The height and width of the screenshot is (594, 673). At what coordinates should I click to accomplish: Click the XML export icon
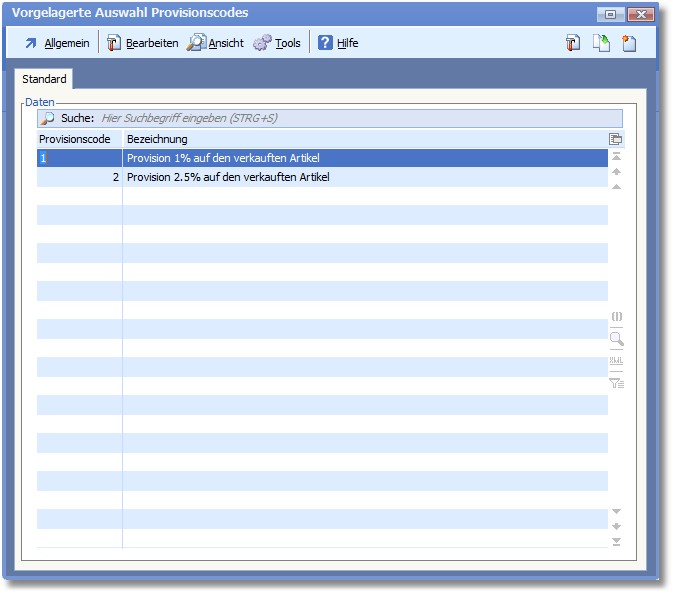[617, 361]
